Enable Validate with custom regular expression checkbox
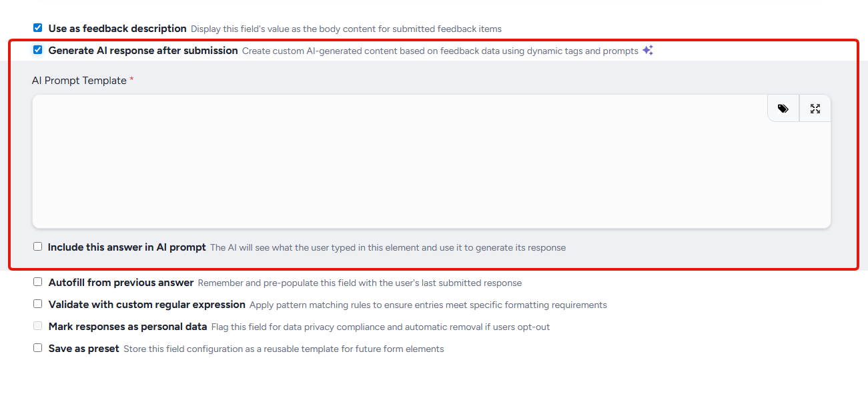This screenshot has height=396, width=868. click(38, 304)
